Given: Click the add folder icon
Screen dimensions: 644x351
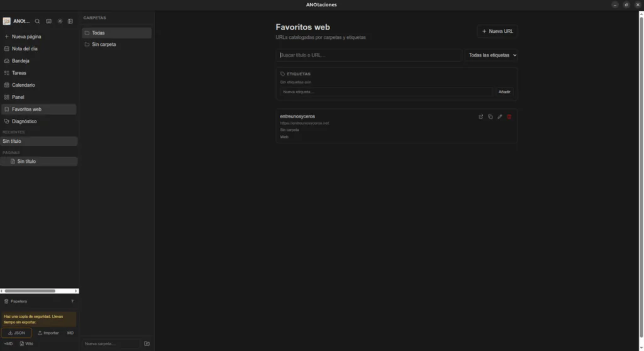Looking at the screenshot, I should (x=147, y=343).
